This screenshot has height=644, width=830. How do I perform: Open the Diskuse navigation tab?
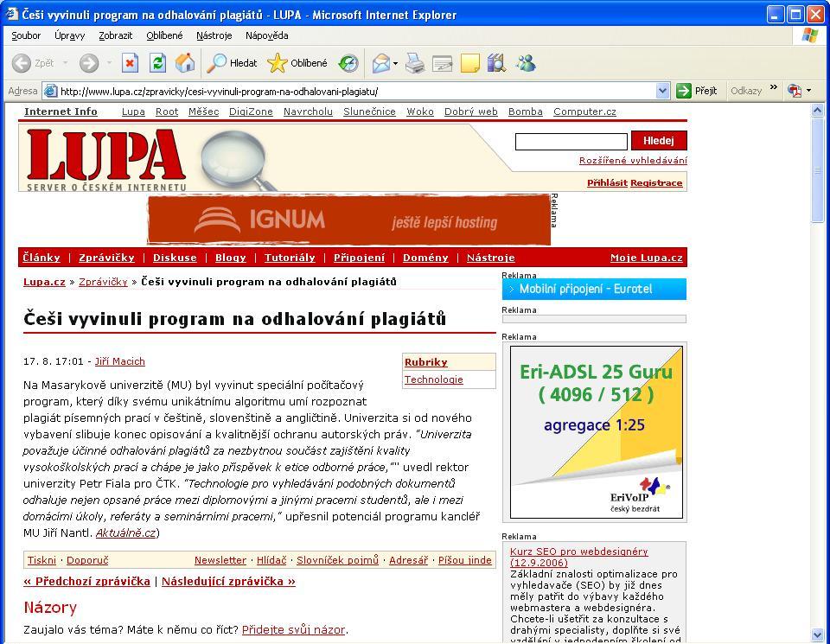[x=175, y=258]
